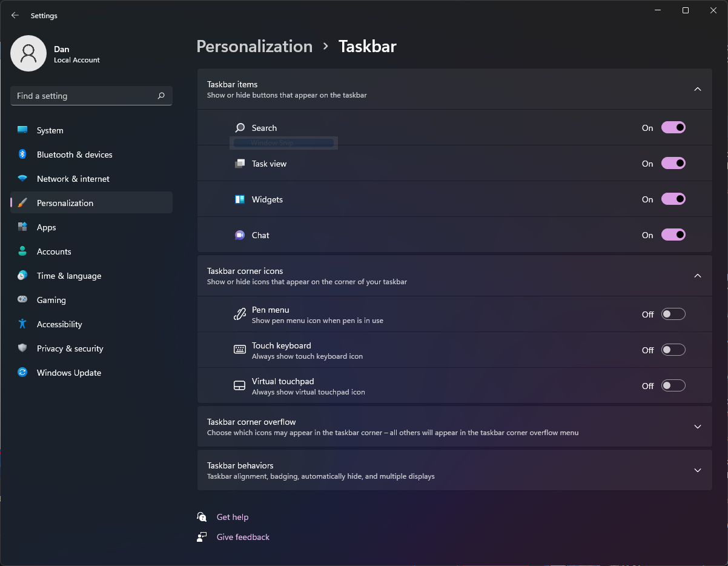Viewport: 728px width, 566px height.
Task: Collapse the Taskbar items section
Action: pyautogui.click(x=697, y=89)
